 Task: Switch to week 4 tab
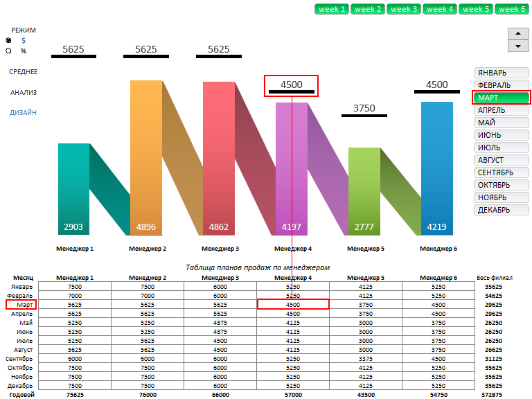point(440,9)
